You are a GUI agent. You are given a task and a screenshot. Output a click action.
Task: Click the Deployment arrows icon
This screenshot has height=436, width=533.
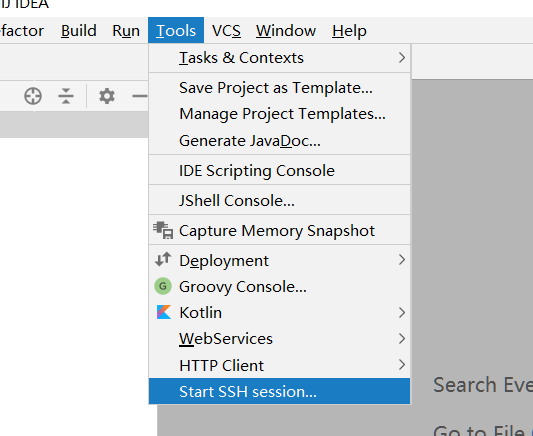[163, 260]
